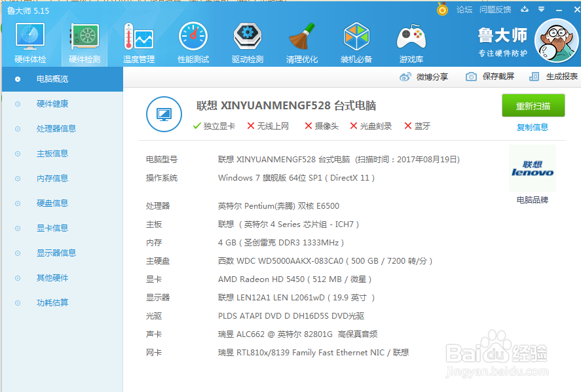Click the 4 Series 芯片组 motherboard value

pos(288,224)
